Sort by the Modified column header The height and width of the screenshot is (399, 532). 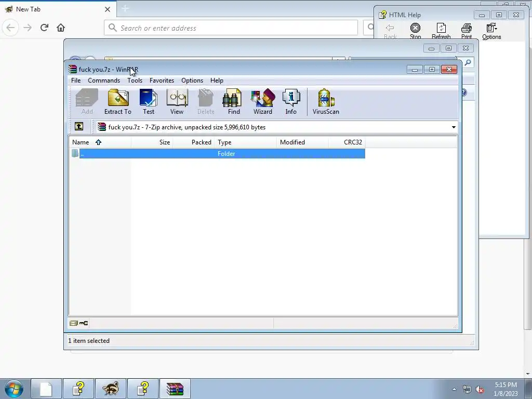303,142
